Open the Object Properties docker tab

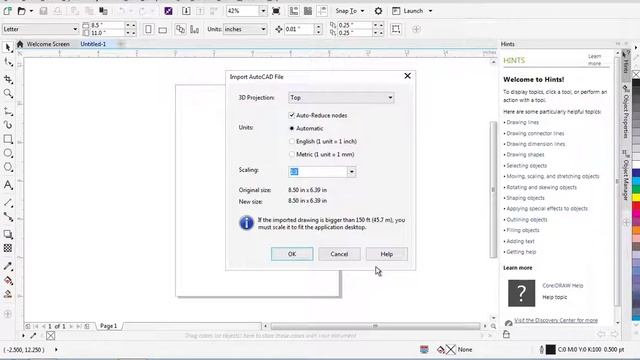pyautogui.click(x=625, y=112)
